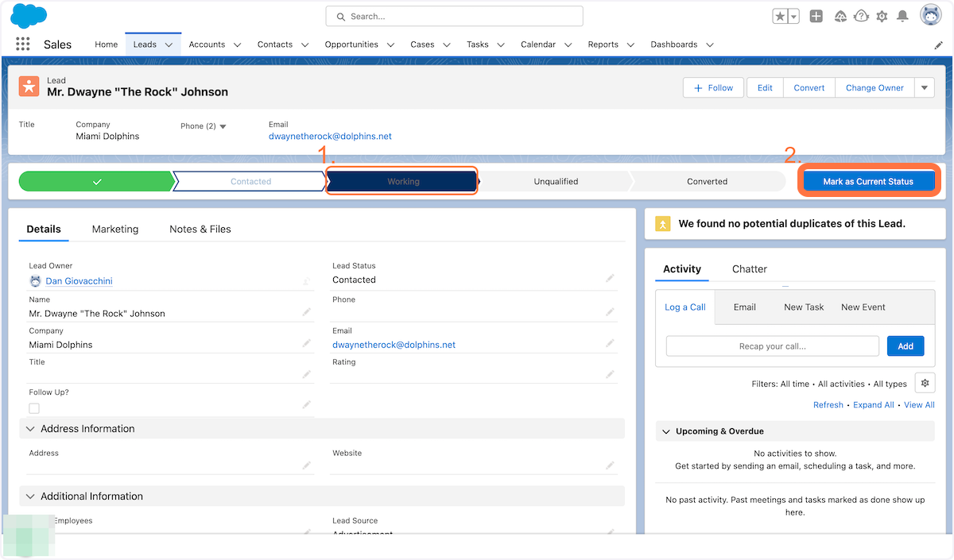Collapse the Additional Information section
The width and height of the screenshot is (954, 560).
coord(31,496)
